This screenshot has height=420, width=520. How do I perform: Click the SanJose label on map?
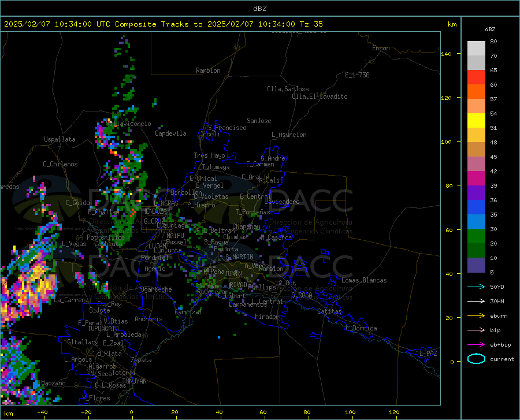(259, 121)
